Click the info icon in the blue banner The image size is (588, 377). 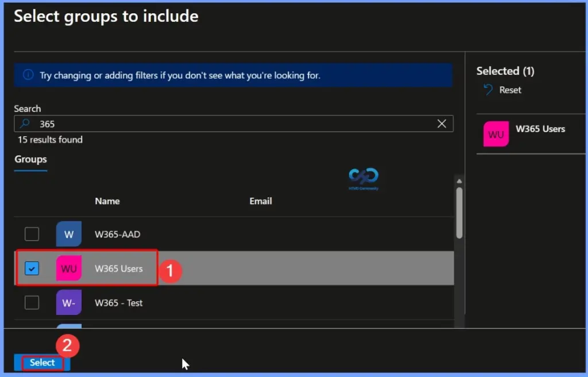[28, 75]
